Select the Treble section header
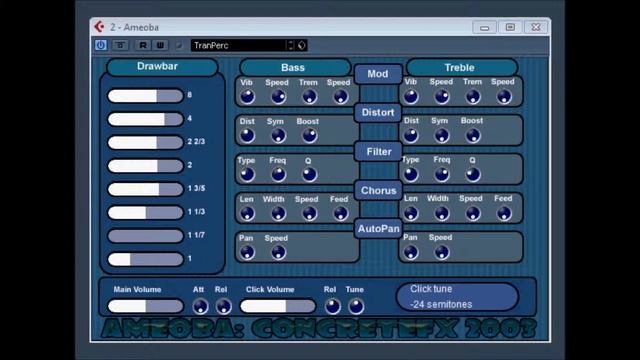 point(462,67)
